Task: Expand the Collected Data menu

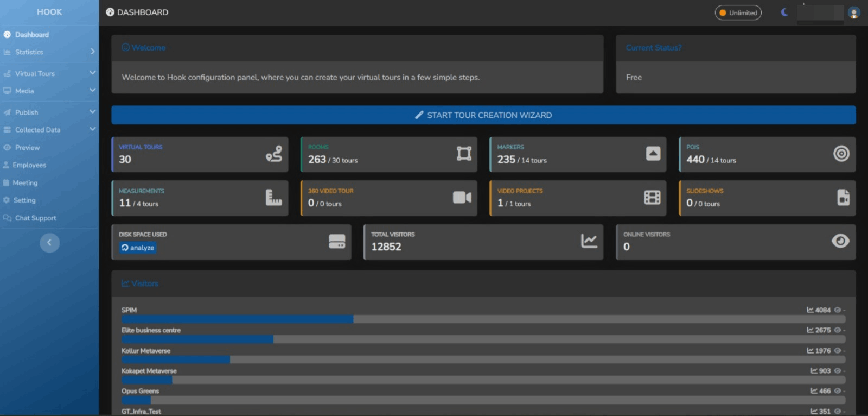Action: pos(49,130)
